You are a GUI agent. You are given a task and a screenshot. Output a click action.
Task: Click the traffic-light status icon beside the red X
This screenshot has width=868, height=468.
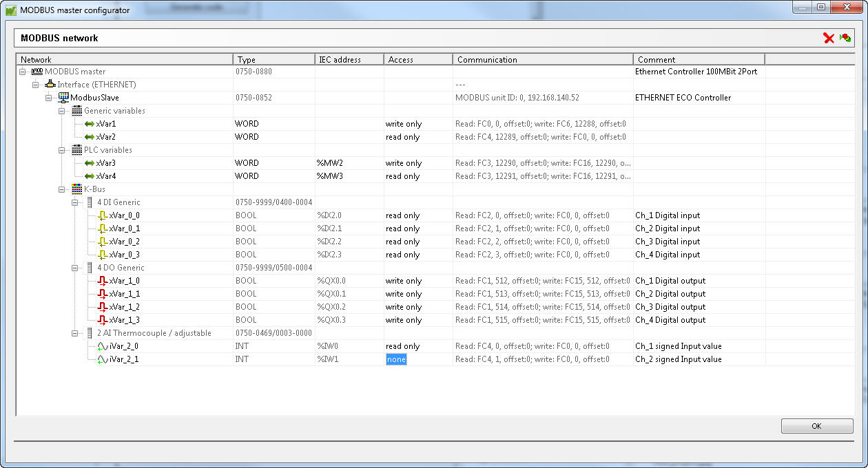click(844, 39)
